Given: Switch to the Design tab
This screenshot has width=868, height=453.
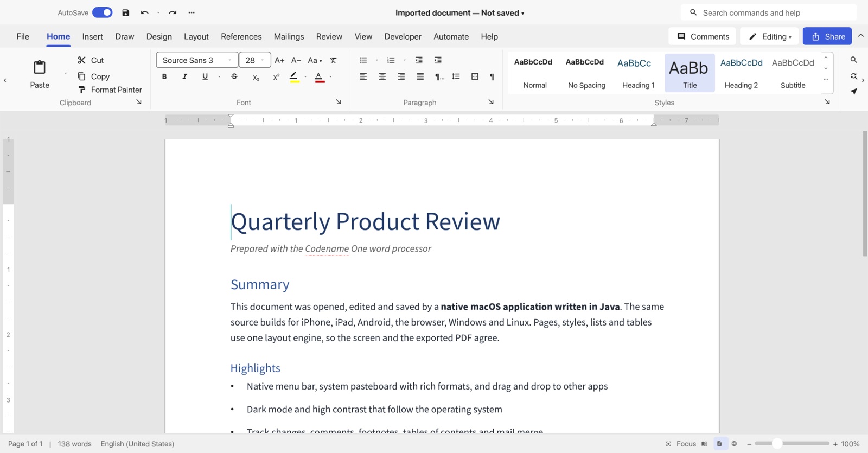Looking at the screenshot, I should [x=159, y=36].
